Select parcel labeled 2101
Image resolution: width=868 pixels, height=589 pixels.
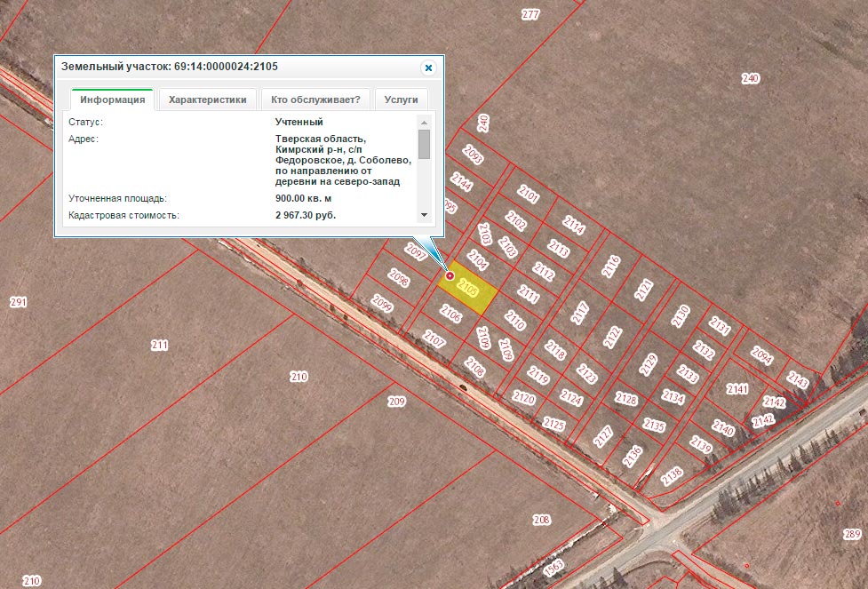click(x=528, y=194)
